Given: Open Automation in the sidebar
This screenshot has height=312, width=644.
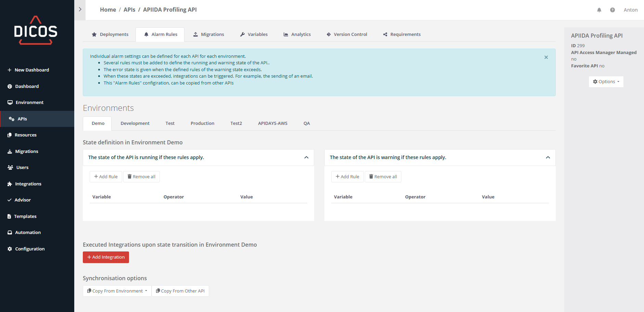Looking at the screenshot, I should tap(28, 232).
